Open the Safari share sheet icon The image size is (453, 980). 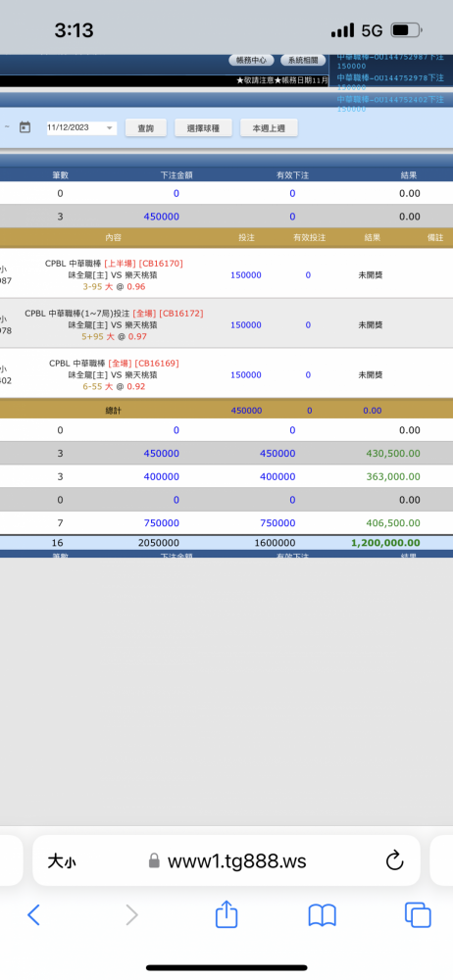pos(226,913)
